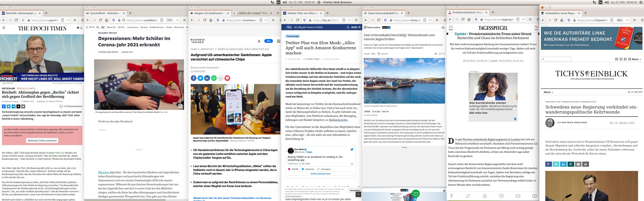Share Business Insider article on LinkedIn
Viewport: 644px width, 201px height.
pyautogui.click(x=207, y=78)
